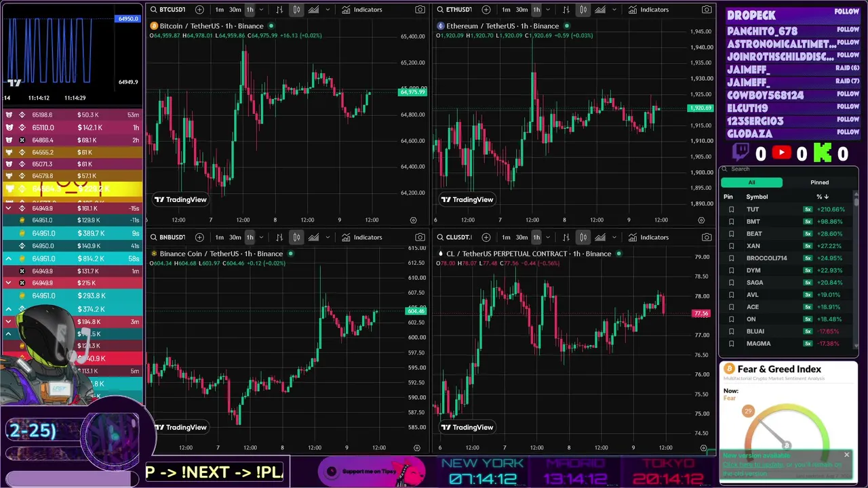The image size is (868, 488).
Task: Select the All tab in the symbol list
Action: [x=751, y=182]
